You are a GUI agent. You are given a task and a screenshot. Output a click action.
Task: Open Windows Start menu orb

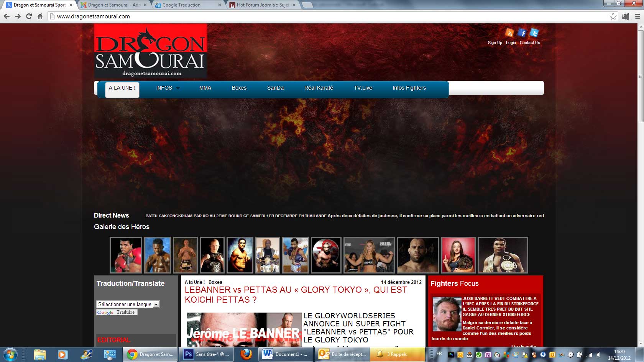10,354
